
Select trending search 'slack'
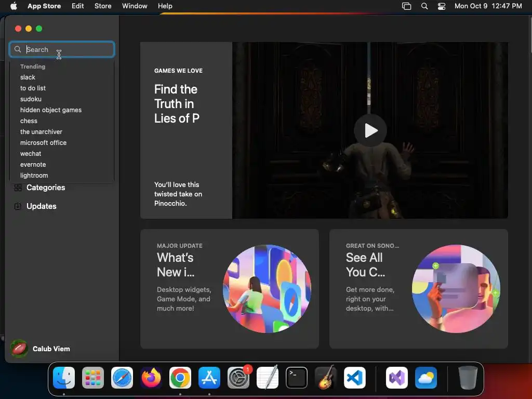pos(28,77)
